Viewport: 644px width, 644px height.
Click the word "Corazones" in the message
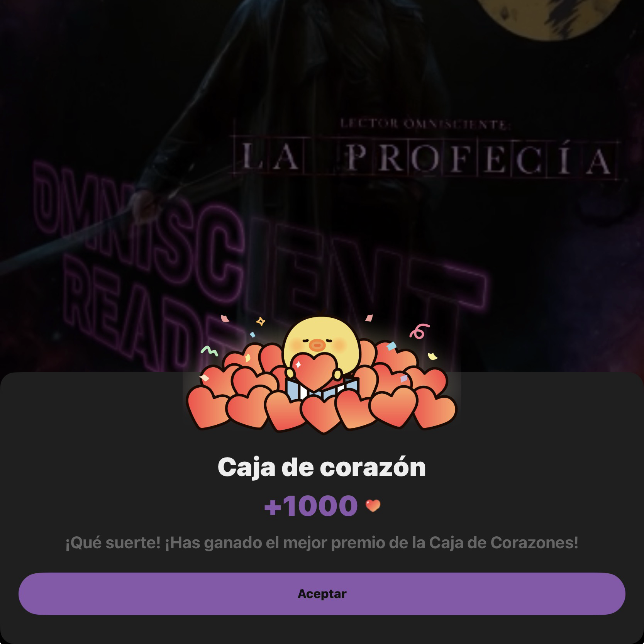pyautogui.click(x=534, y=542)
